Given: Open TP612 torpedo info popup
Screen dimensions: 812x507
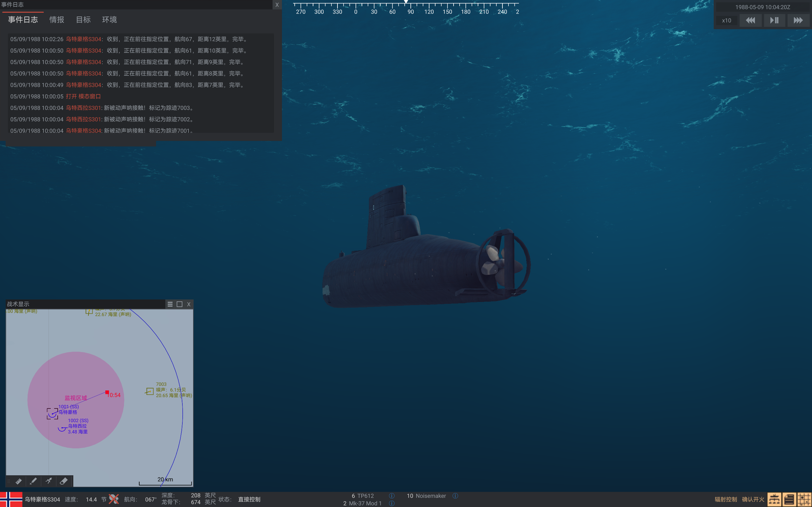Looking at the screenshot, I should tap(392, 496).
